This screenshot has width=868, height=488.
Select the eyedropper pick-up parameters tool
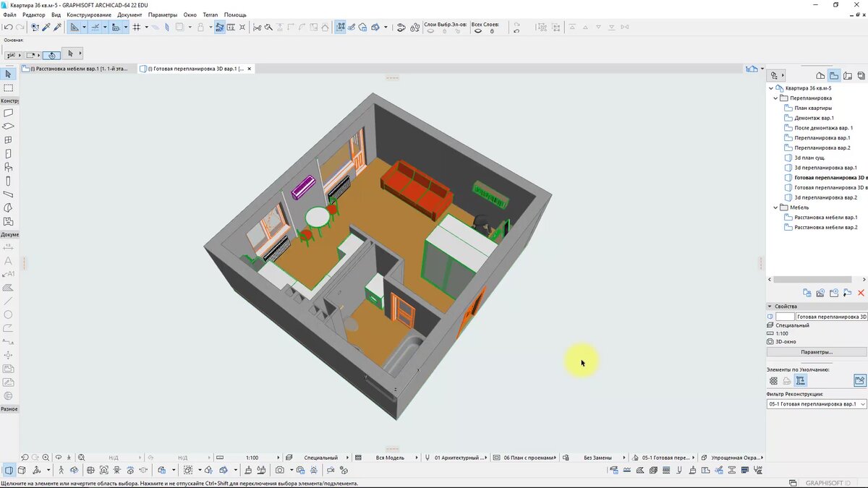(46, 27)
